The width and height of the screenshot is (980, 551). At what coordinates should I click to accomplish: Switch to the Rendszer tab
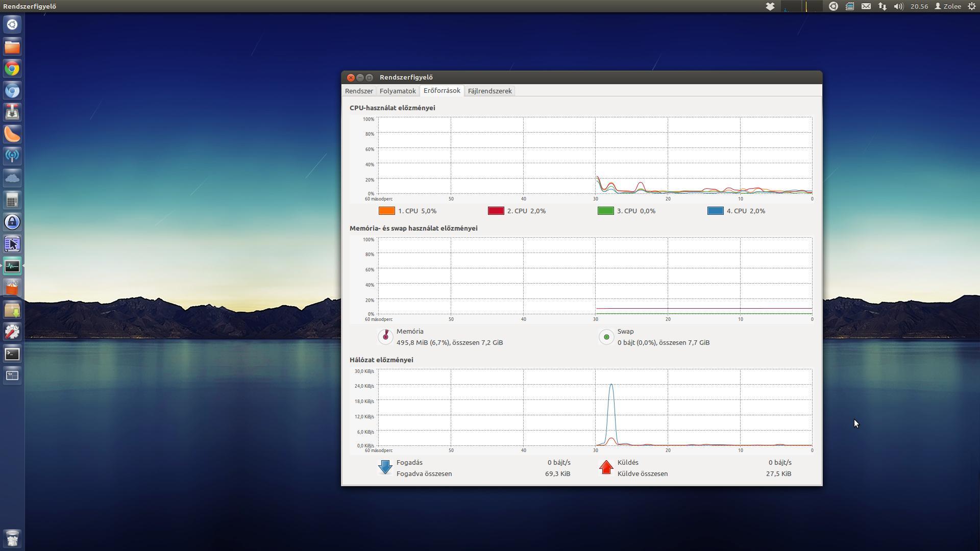359,91
